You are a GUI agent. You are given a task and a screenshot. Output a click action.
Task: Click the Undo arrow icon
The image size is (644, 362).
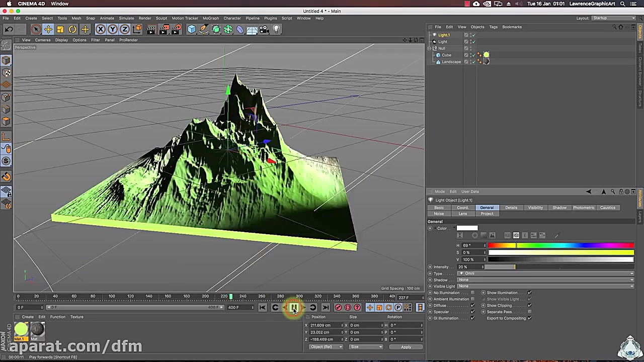9,29
